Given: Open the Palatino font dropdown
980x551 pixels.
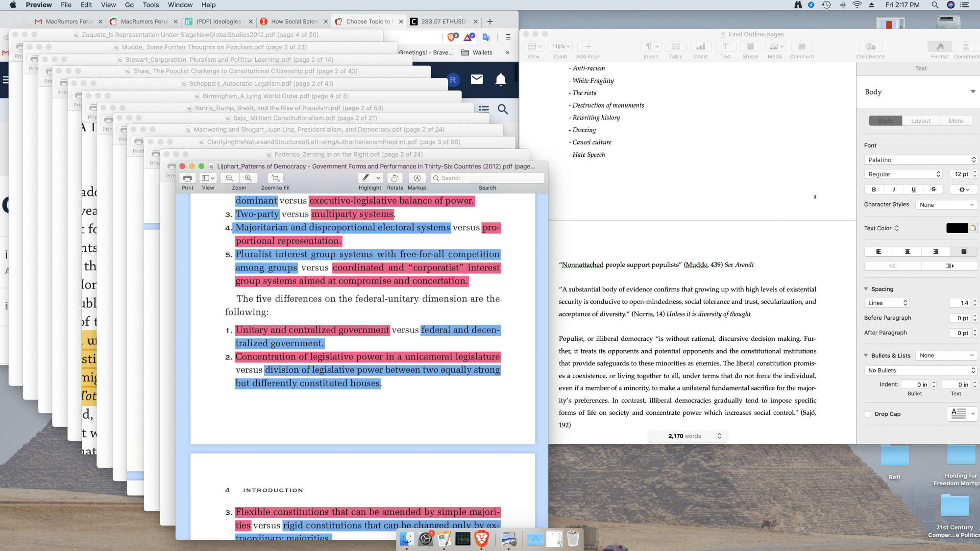Looking at the screenshot, I should click(x=921, y=160).
